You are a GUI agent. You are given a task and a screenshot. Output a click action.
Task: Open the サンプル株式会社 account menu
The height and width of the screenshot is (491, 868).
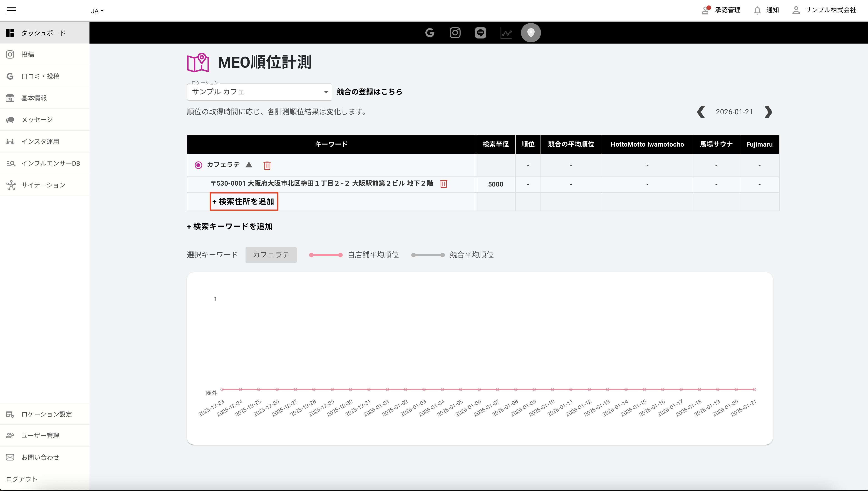pos(824,10)
